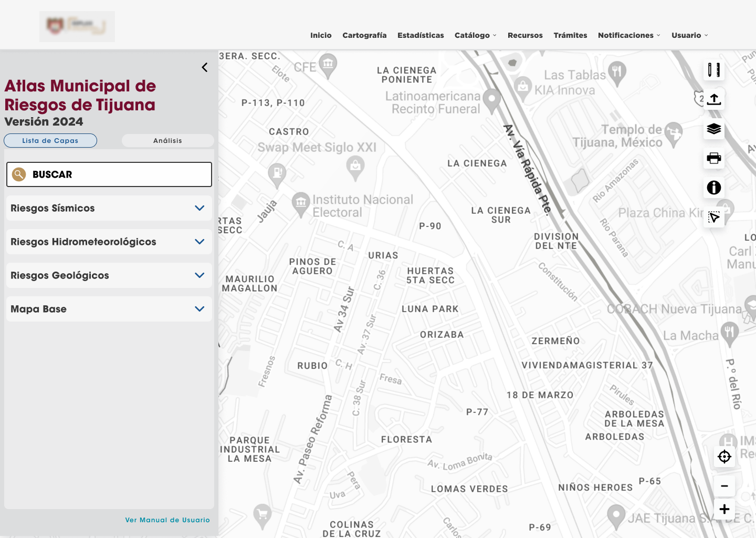
Task: Click JAE Tijuana map marker
Action: [x=616, y=517]
